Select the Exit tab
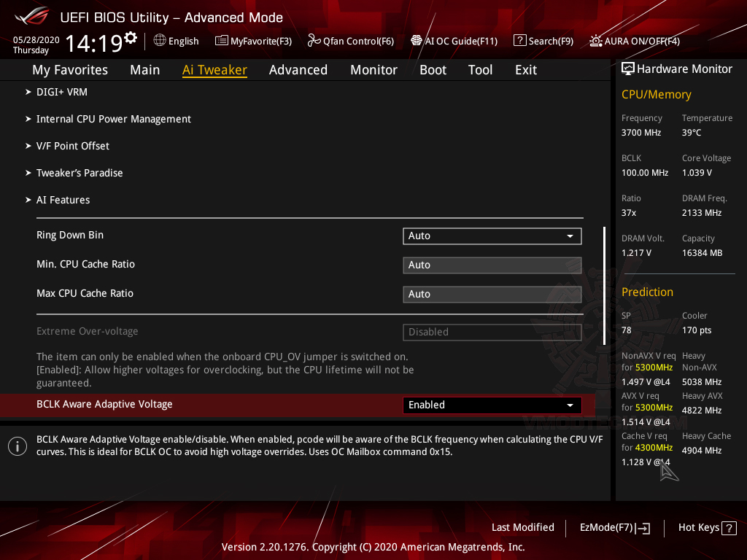The width and height of the screenshot is (747, 560). [525, 69]
